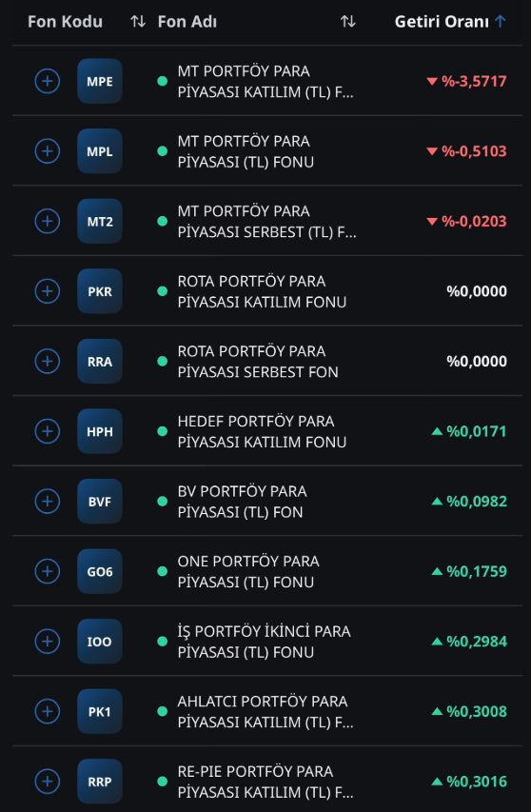Open MT PORTFÖY PARA PİYASASI SERBEST fund
Image resolution: width=531 pixels, height=812 pixels.
(x=267, y=221)
